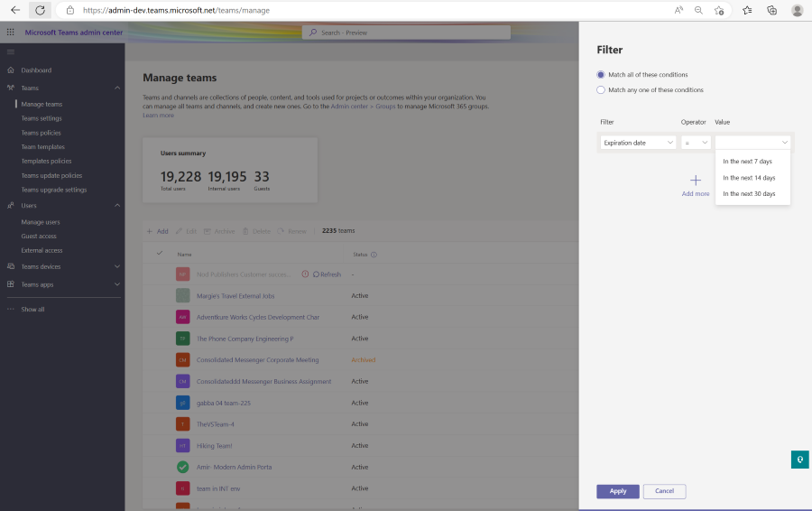Open the Consolidated Messenger Corporate Meeting team
The width and height of the screenshot is (812, 511).
click(x=257, y=359)
